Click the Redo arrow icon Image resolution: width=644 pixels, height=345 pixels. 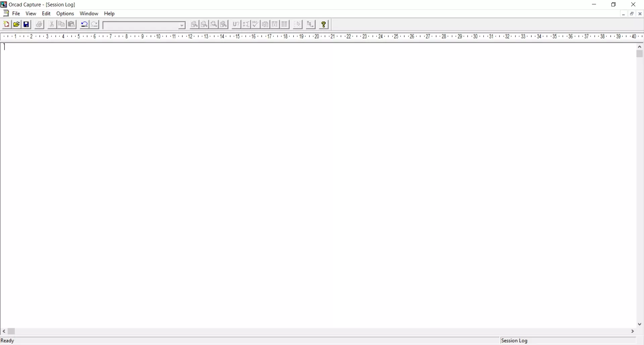tap(95, 24)
